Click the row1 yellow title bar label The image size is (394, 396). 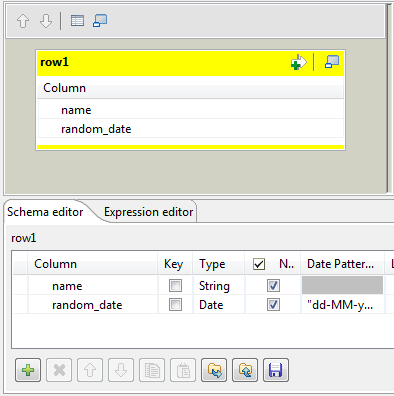[x=54, y=62]
